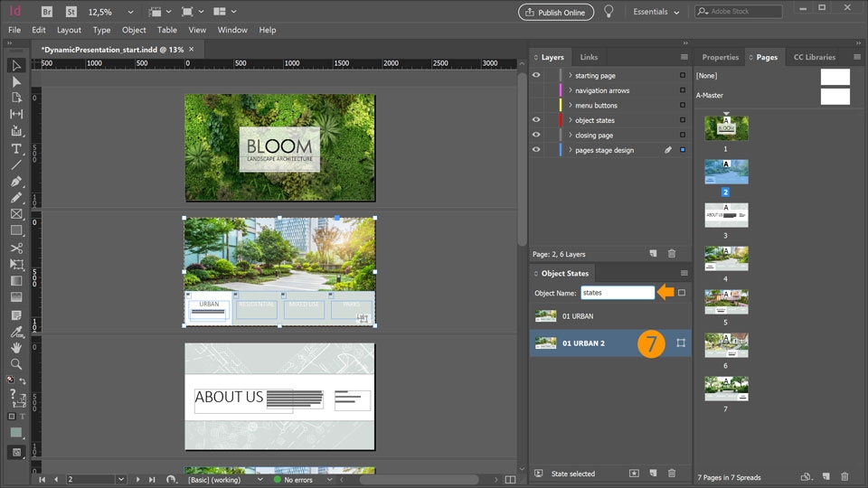
Task: Select the Line tool
Action: click(x=16, y=164)
